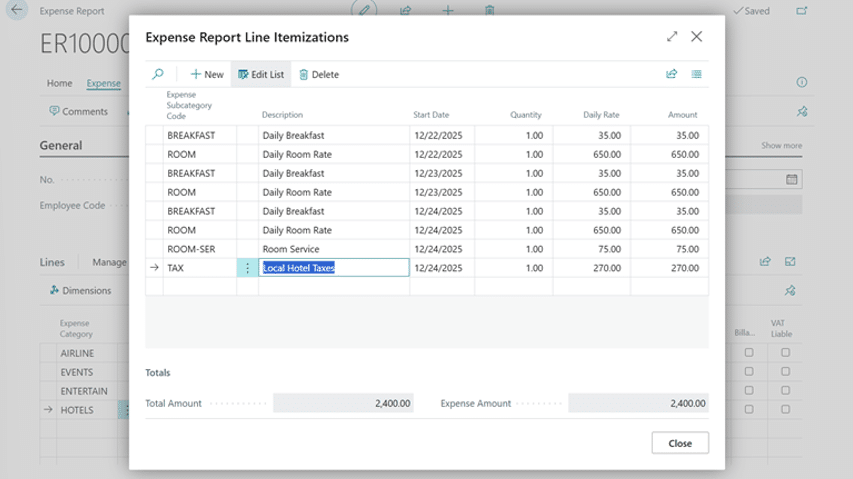Toggle Billable checkbox for EVENTS row
This screenshot has width=853, height=479.
748,372
